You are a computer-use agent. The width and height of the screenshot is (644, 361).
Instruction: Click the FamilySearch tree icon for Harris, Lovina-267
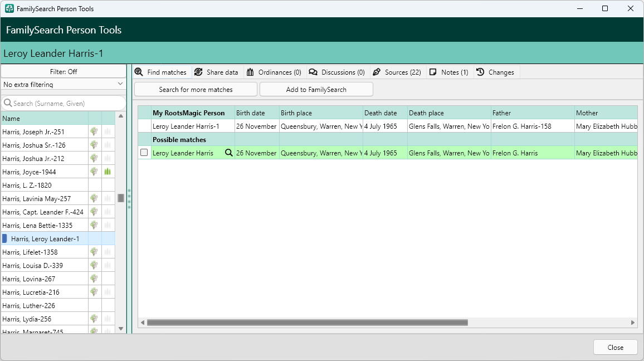(95, 279)
